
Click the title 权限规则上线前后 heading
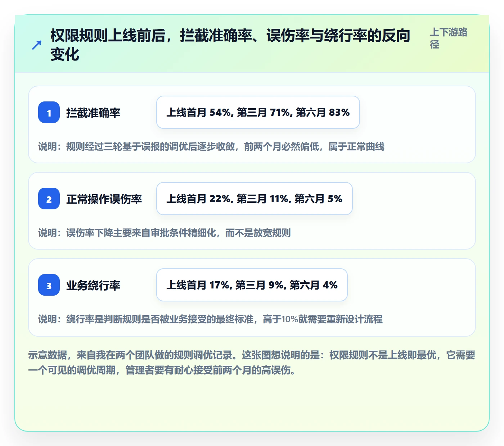230,45
